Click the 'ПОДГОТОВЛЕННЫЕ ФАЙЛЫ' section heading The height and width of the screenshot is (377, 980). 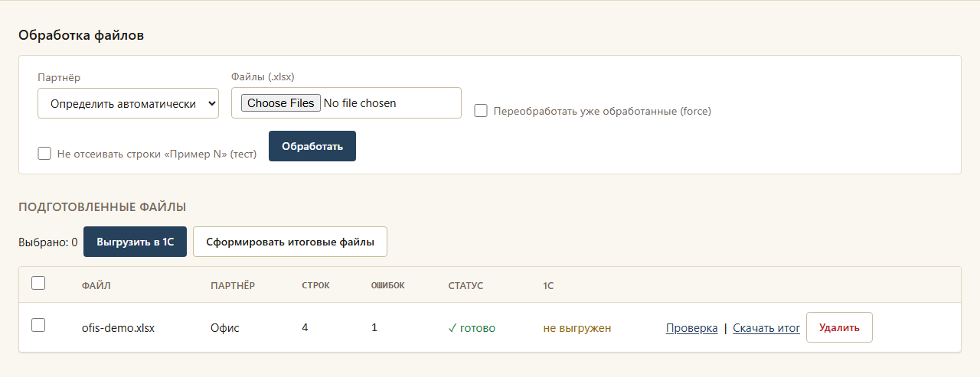[x=103, y=206]
